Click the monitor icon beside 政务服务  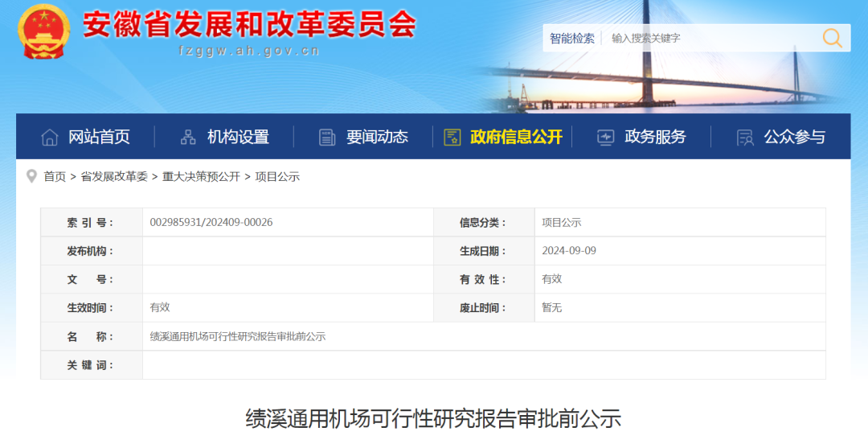[605, 138]
